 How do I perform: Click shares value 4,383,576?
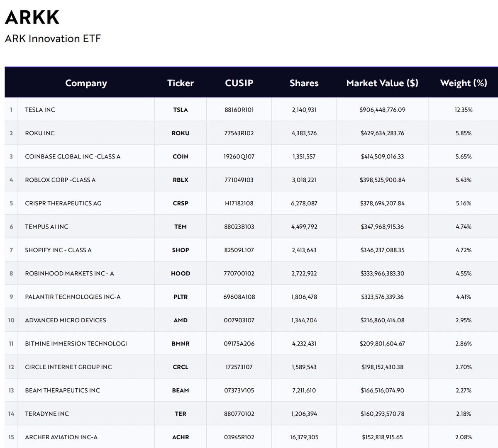[x=304, y=133]
